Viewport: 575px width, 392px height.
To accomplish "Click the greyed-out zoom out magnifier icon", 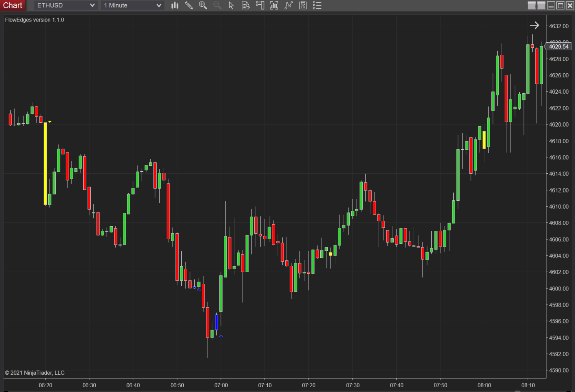I will point(217,5).
